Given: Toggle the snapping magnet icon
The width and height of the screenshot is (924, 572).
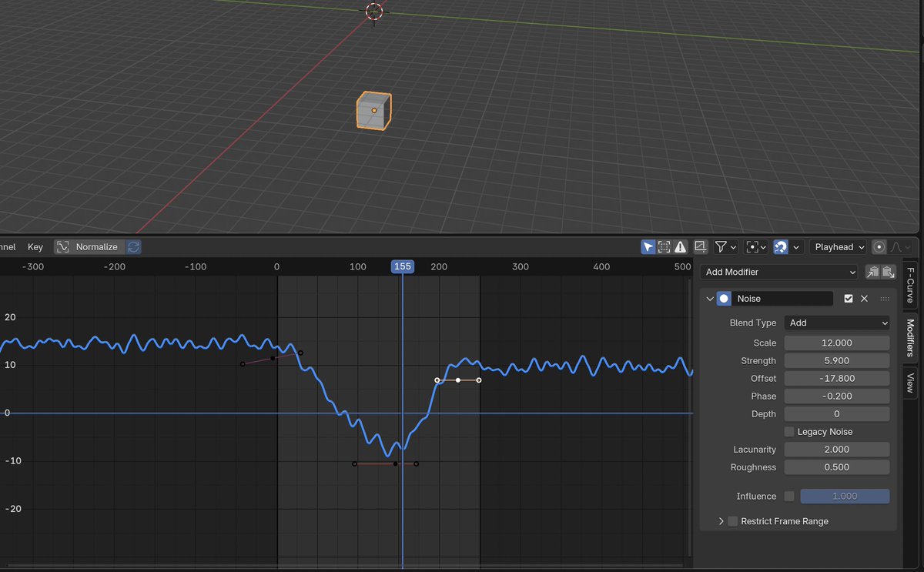Looking at the screenshot, I should click(780, 247).
